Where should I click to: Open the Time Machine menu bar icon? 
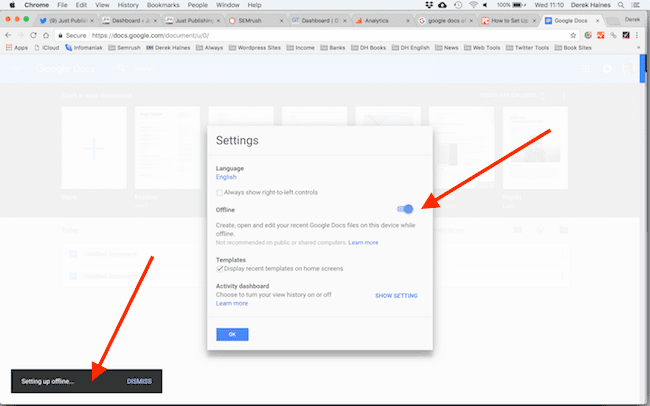(x=458, y=5)
